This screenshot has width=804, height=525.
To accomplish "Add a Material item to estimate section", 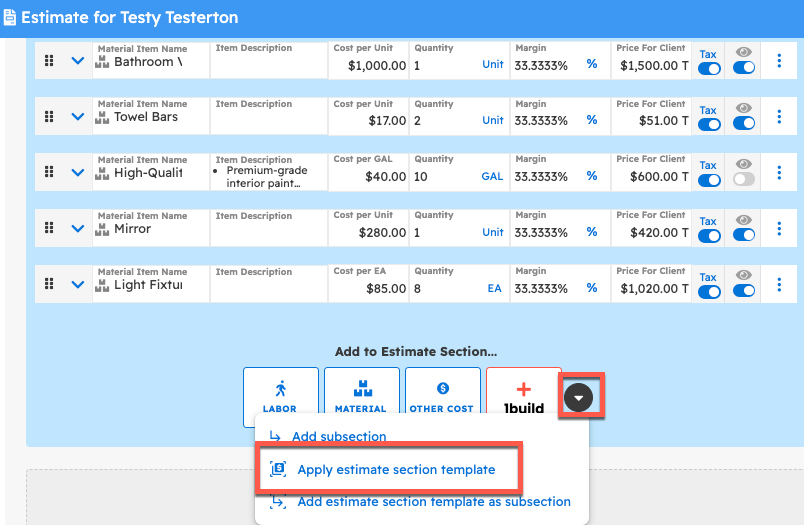I will pyautogui.click(x=361, y=397).
